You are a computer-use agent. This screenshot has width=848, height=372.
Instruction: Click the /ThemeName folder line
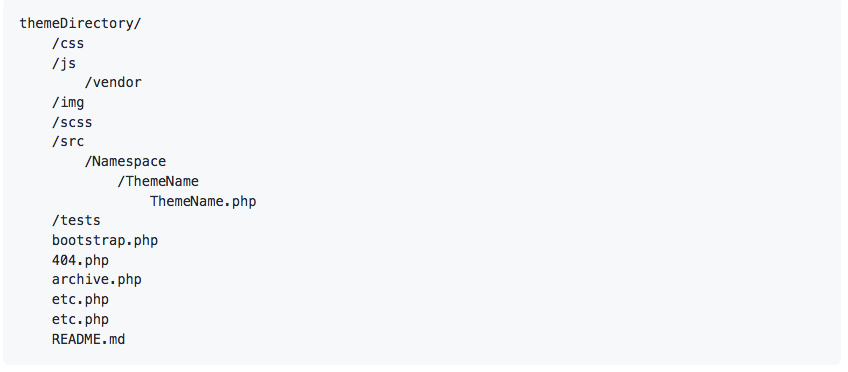pyautogui.click(x=158, y=181)
